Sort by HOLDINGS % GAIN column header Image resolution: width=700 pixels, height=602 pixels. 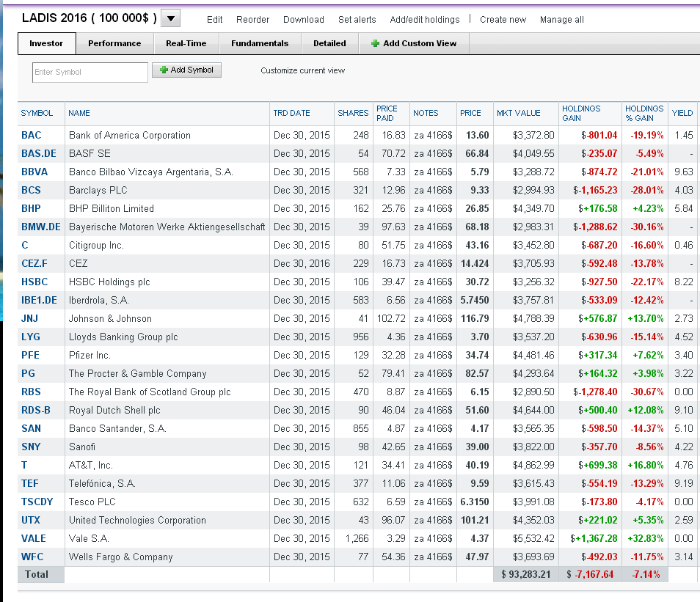coord(644,114)
